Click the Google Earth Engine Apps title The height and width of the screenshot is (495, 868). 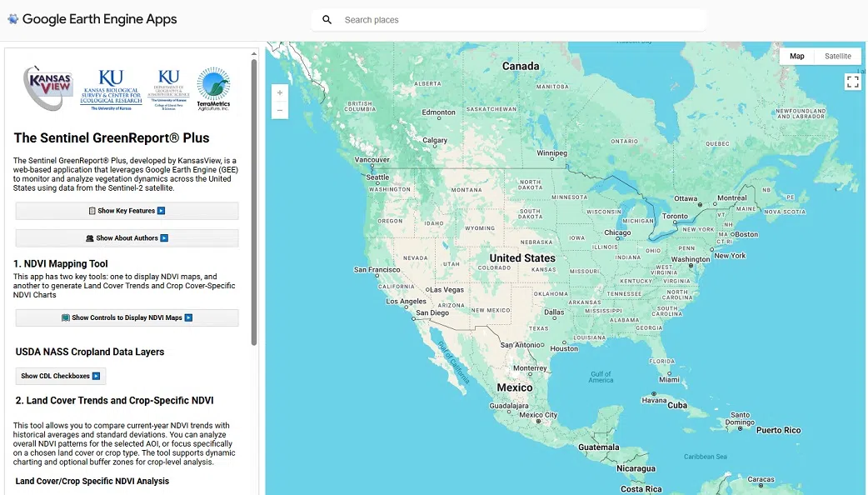point(100,19)
